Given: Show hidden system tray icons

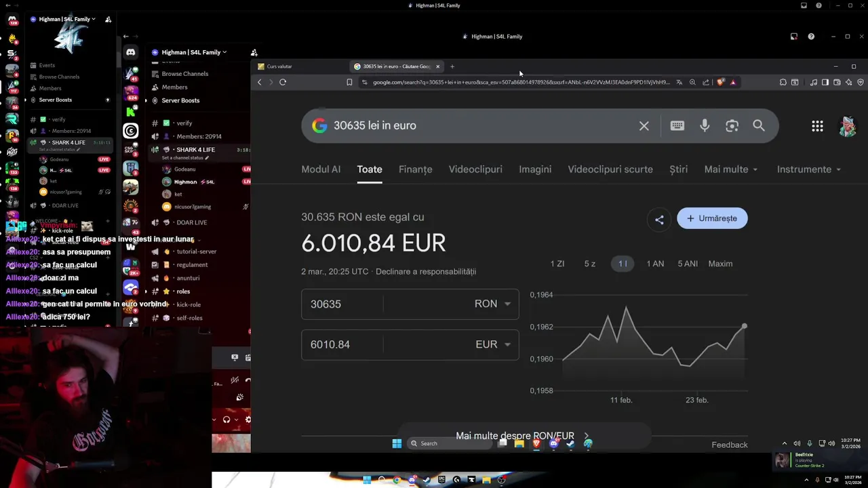Looking at the screenshot, I should pyautogui.click(x=785, y=443).
